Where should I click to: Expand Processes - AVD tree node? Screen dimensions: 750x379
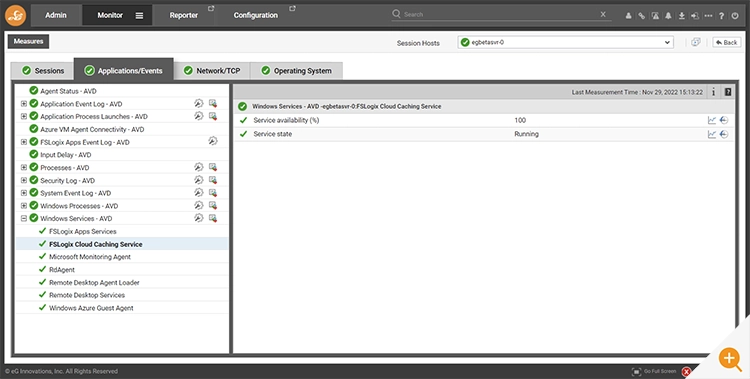(23, 167)
